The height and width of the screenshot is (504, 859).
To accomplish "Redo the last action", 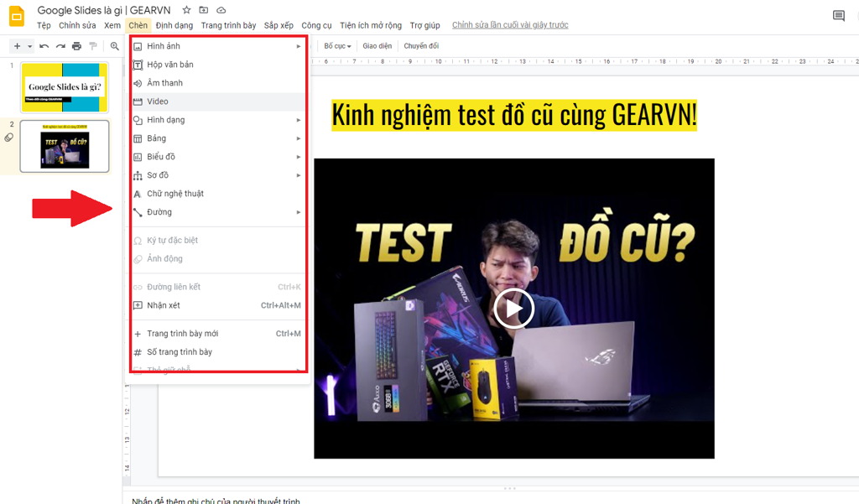I will [x=60, y=46].
